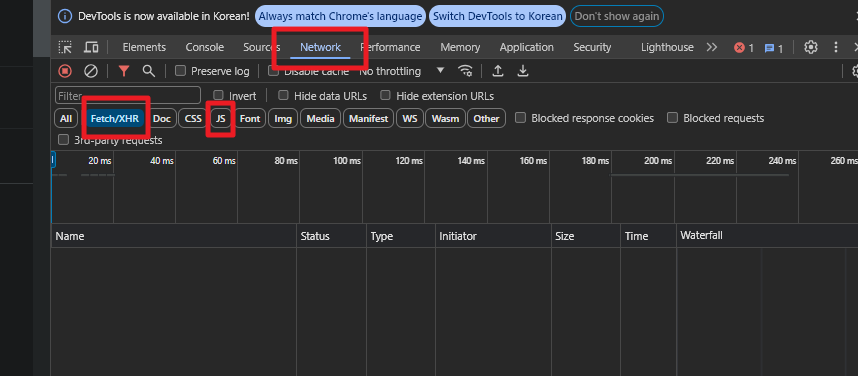This screenshot has height=376, width=858.
Task: Select the Fetch/XHR filter
Action: [x=115, y=118]
